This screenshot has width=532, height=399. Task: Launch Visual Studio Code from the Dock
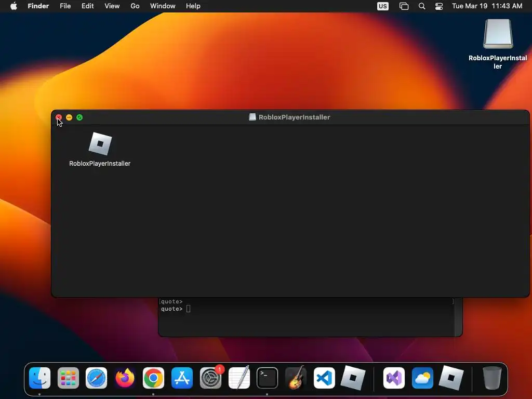324,378
